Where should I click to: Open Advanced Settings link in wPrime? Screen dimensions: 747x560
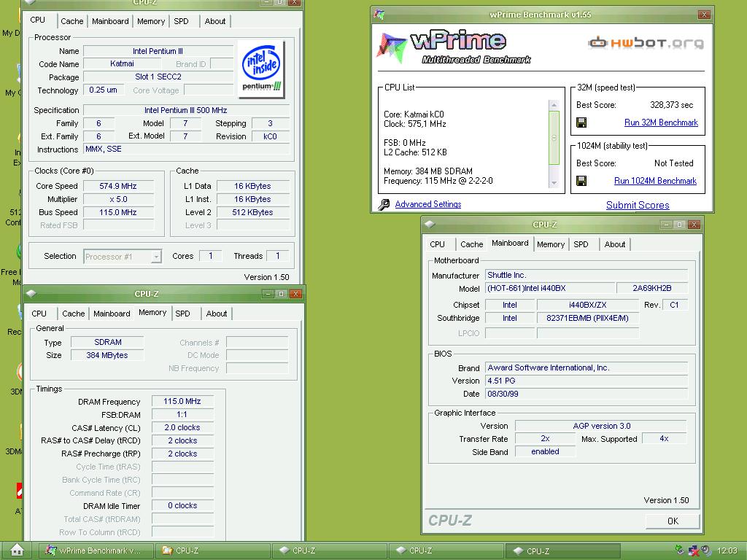point(428,204)
